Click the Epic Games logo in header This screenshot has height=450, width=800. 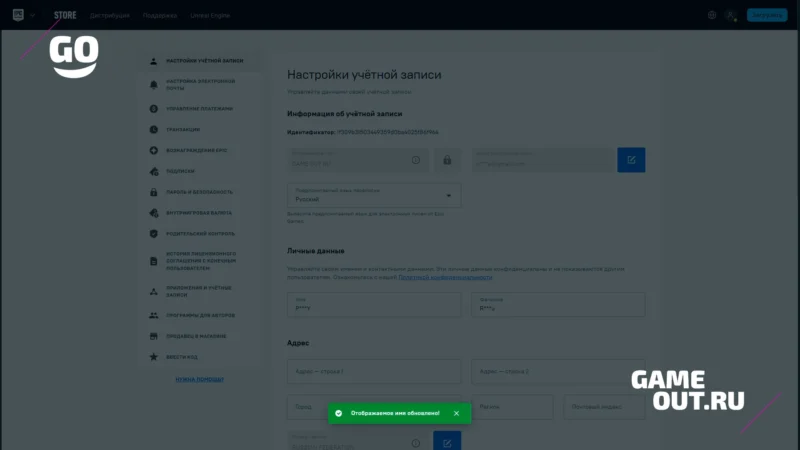[x=18, y=15]
